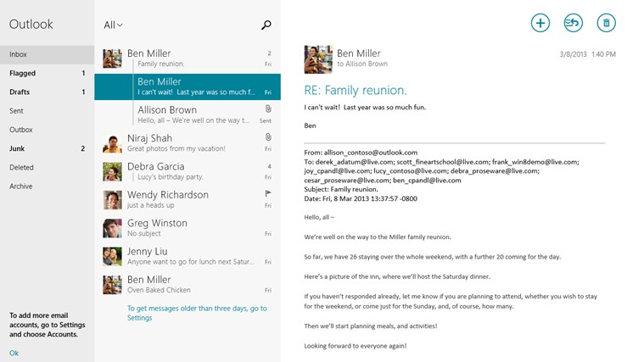Open Niraj Shah's 'Great photos' message
The image size is (644, 362).
point(188,143)
